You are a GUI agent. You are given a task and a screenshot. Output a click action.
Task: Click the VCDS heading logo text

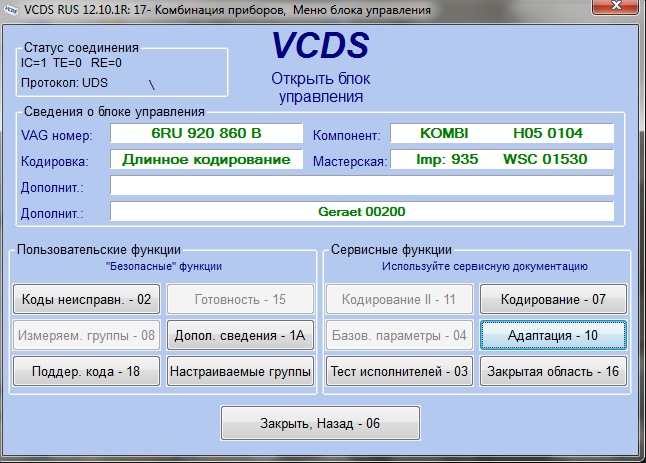click(x=321, y=45)
